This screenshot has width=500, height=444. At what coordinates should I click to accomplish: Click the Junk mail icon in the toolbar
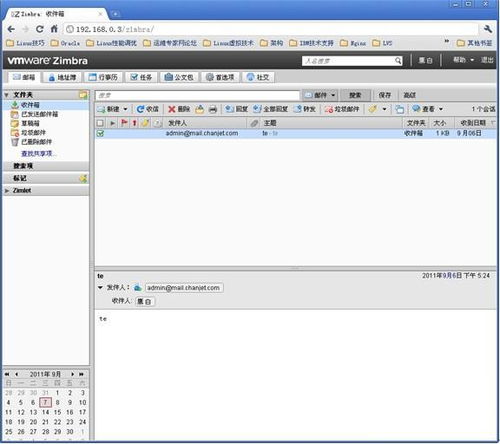click(x=329, y=109)
